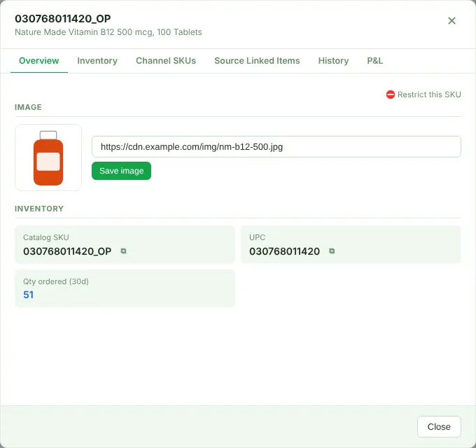This screenshot has width=476, height=448.
Task: Click Restrict this SKU link
Action: tap(429, 94)
